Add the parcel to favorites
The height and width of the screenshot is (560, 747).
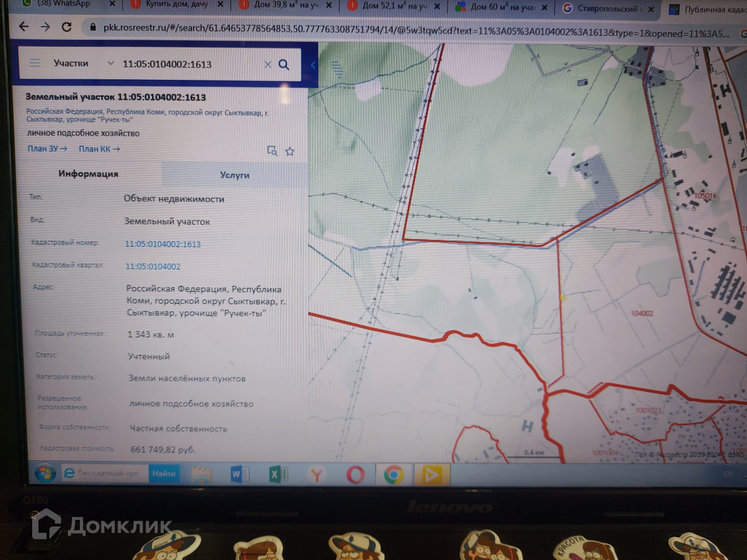point(290,151)
